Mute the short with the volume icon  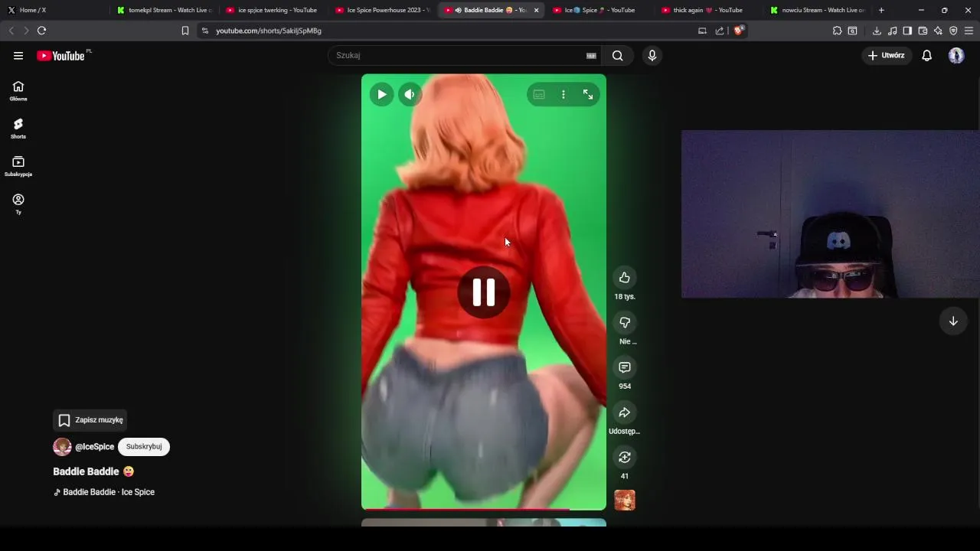point(410,94)
